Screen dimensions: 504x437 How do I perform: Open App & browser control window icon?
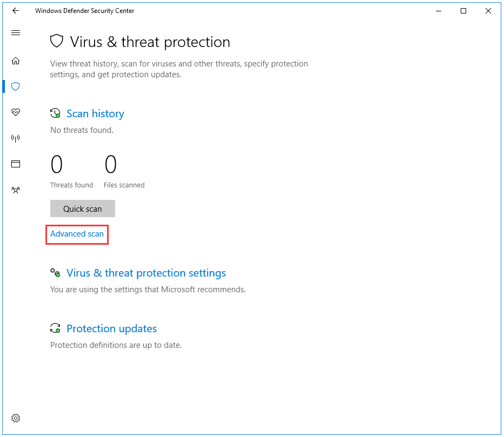coord(16,164)
